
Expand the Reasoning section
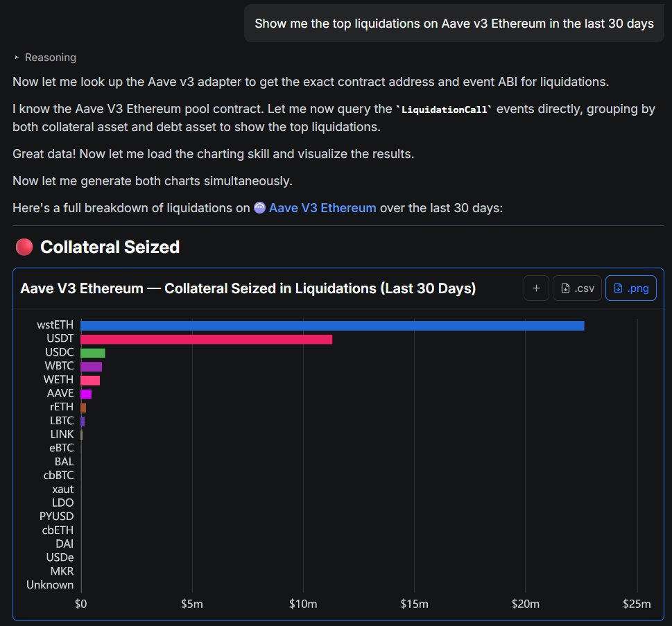(45, 58)
